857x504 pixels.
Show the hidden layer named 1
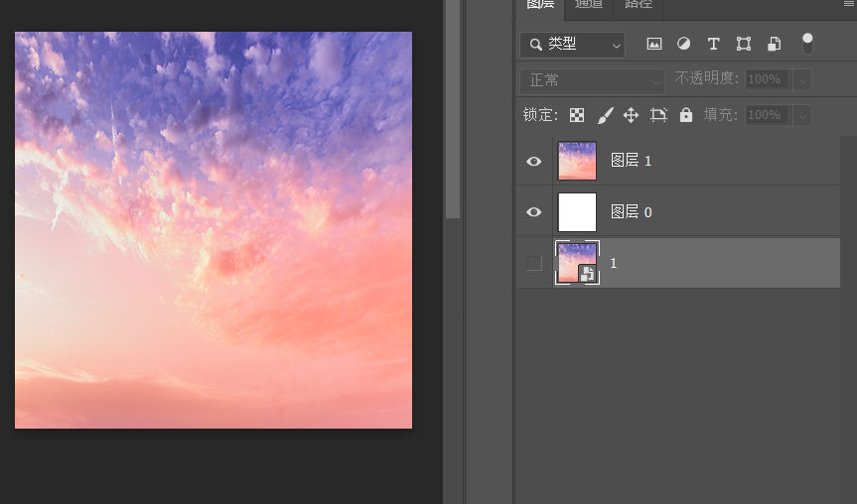[534, 263]
